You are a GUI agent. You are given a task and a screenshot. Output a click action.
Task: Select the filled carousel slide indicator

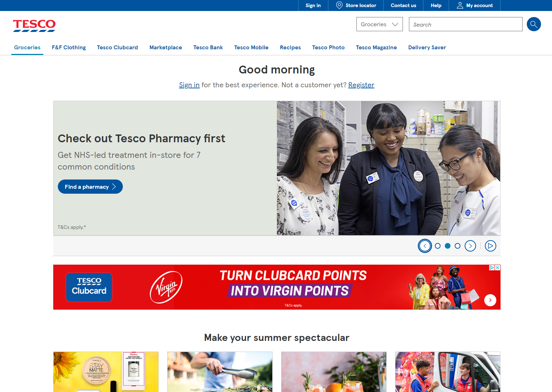coord(448,245)
